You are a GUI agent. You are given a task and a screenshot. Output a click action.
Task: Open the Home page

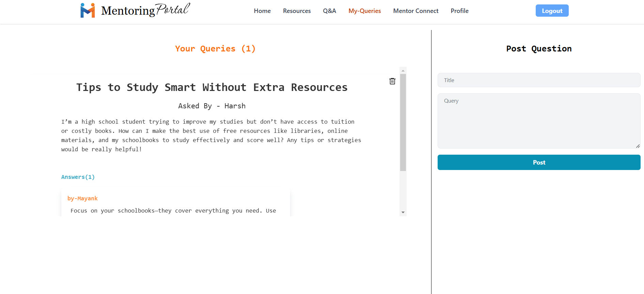[x=262, y=11]
